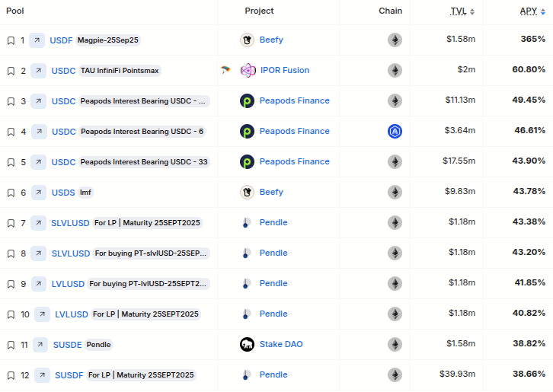Bookmark Peapods Interest Bearing USDC - 33
This screenshot has height=392, width=553.
(11, 162)
